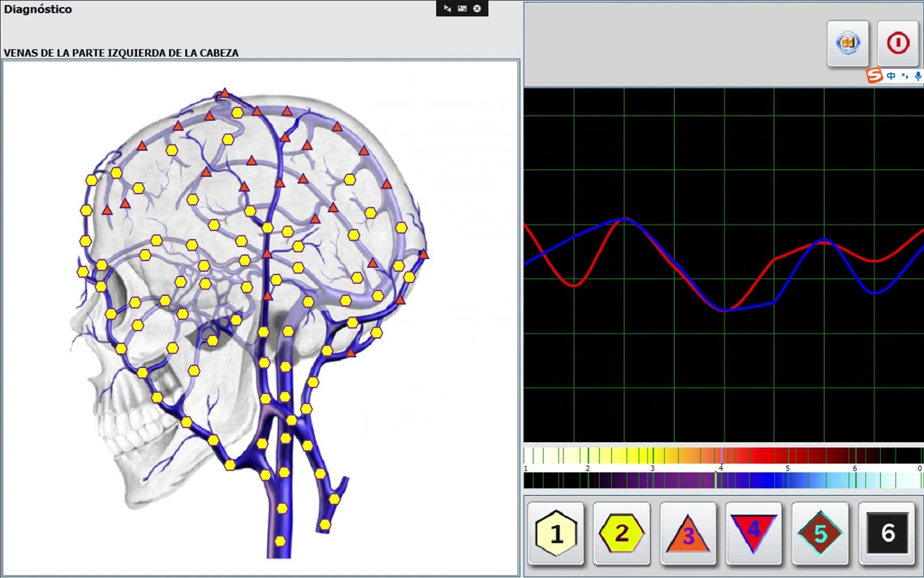This screenshot has width=924, height=578.
Task: Click the pointer icon in the black overlay bar
Action: point(447,9)
